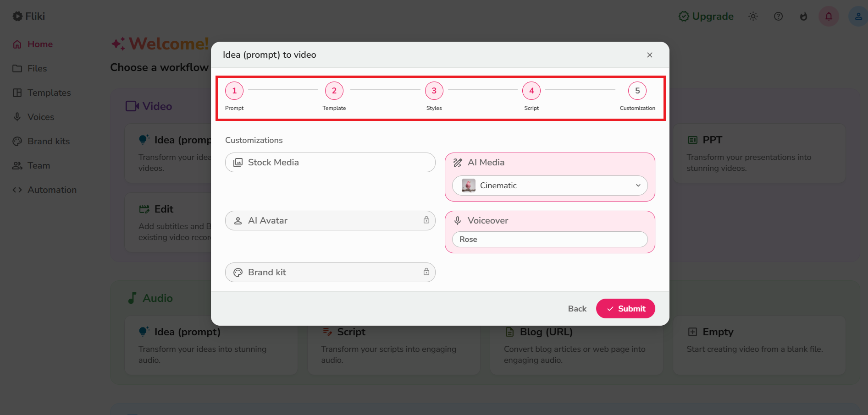The width and height of the screenshot is (868, 415).
Task: Click the flame icon in header
Action: pyautogui.click(x=803, y=16)
